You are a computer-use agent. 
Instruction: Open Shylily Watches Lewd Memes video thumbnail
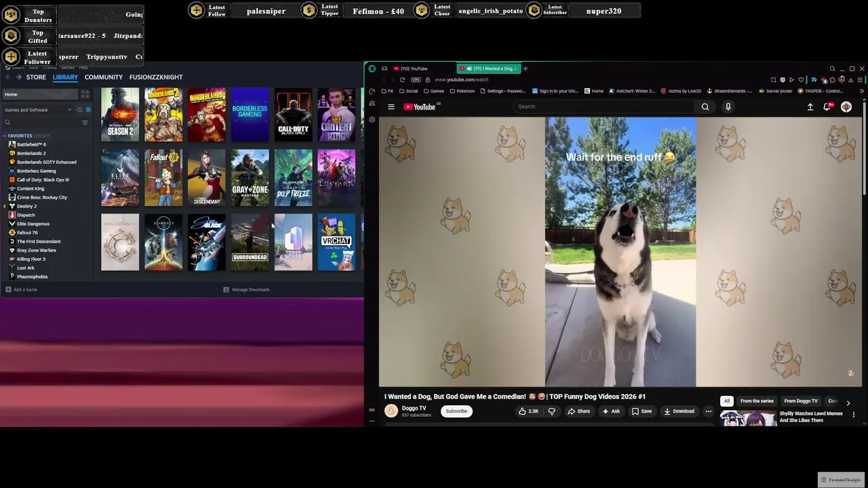pos(749,417)
